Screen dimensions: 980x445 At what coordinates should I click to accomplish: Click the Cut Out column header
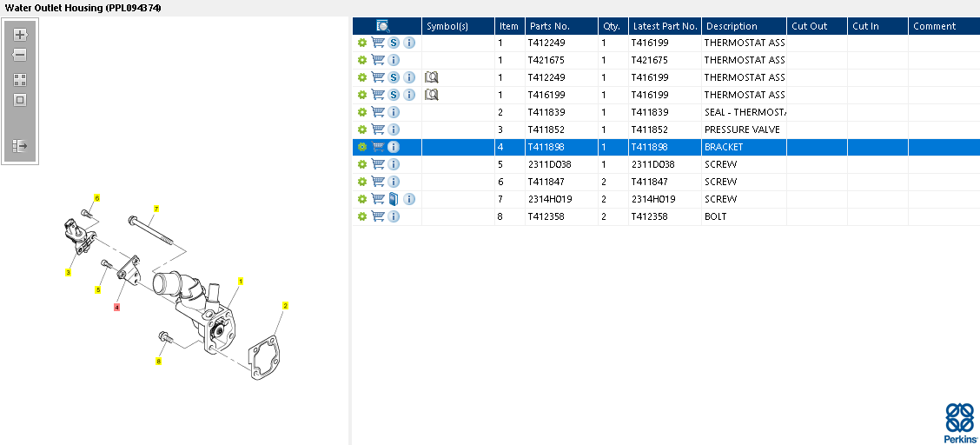pos(817,26)
